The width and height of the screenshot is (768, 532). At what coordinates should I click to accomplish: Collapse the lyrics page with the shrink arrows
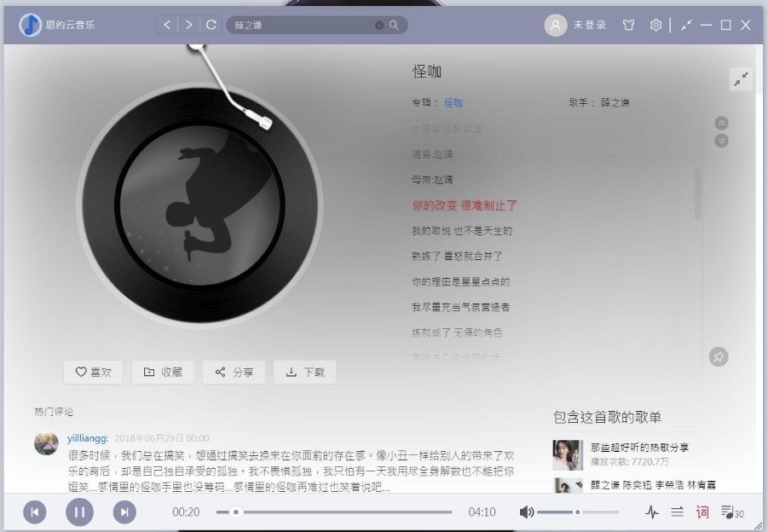pos(741,78)
